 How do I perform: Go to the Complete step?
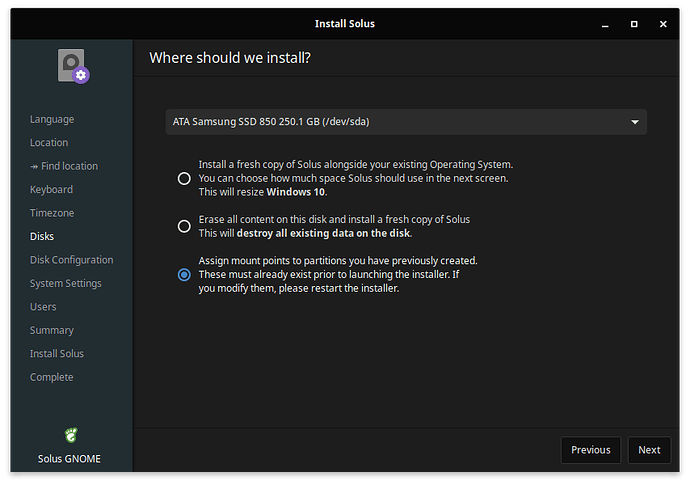pos(51,377)
